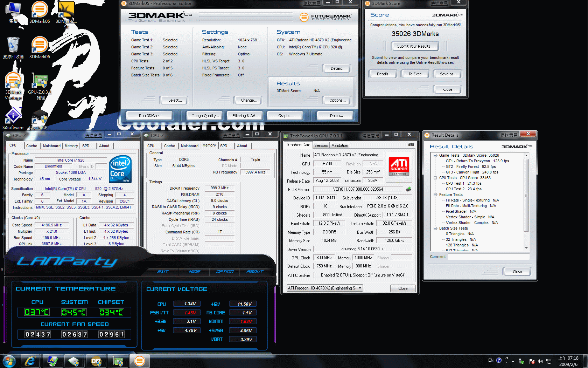This screenshot has width=588, height=368.
Task: Open the 3DMark2001 SE desktop shortcut
Action: coord(66,15)
